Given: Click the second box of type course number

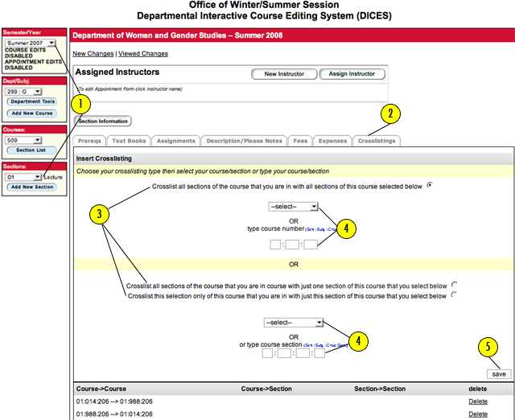Looking at the screenshot, I should point(292,245).
